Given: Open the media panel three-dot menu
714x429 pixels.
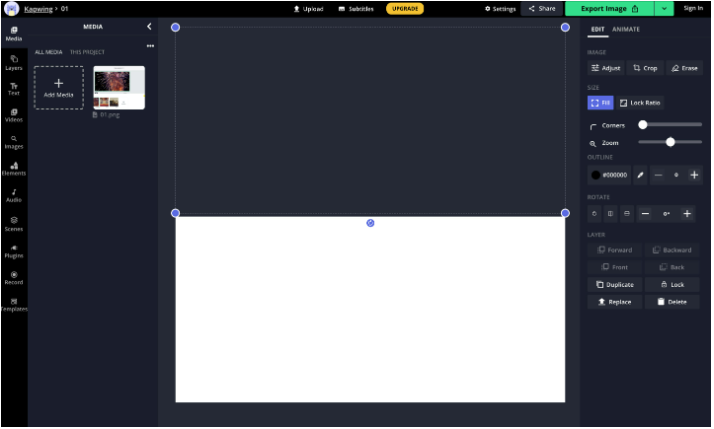Looking at the screenshot, I should (x=150, y=46).
